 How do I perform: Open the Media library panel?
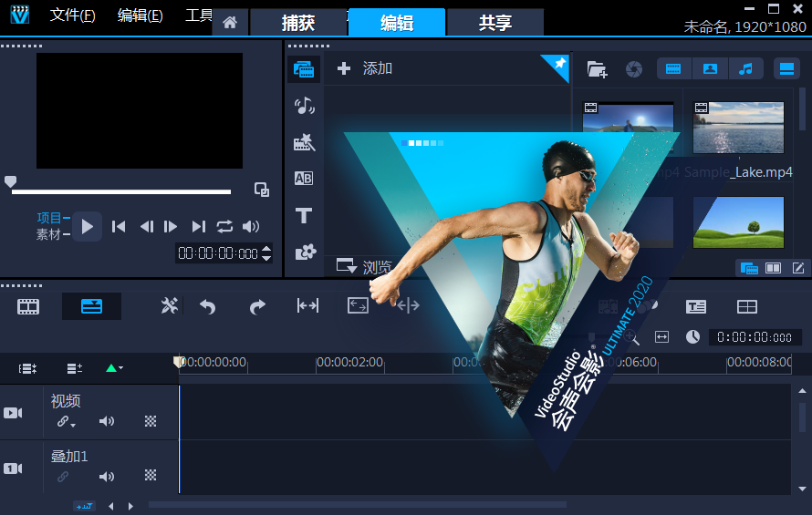[304, 69]
